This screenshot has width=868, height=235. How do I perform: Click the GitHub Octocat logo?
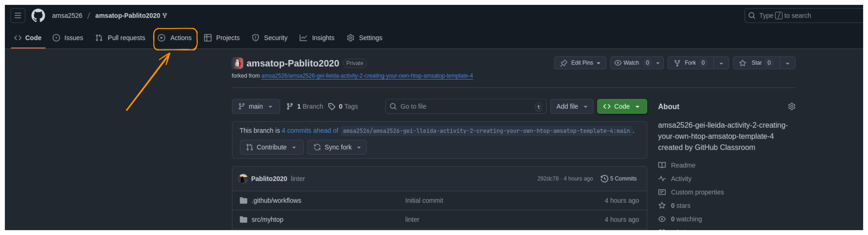(x=38, y=16)
